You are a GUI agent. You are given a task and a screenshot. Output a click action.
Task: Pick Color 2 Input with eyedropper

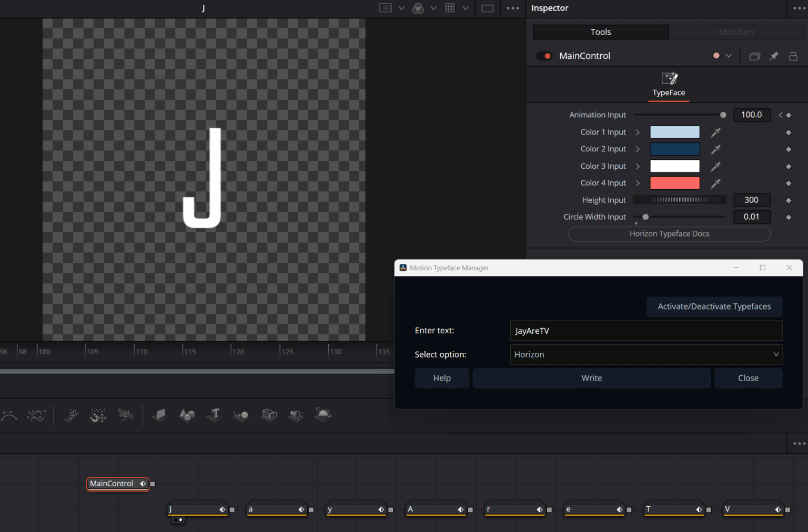pos(715,149)
